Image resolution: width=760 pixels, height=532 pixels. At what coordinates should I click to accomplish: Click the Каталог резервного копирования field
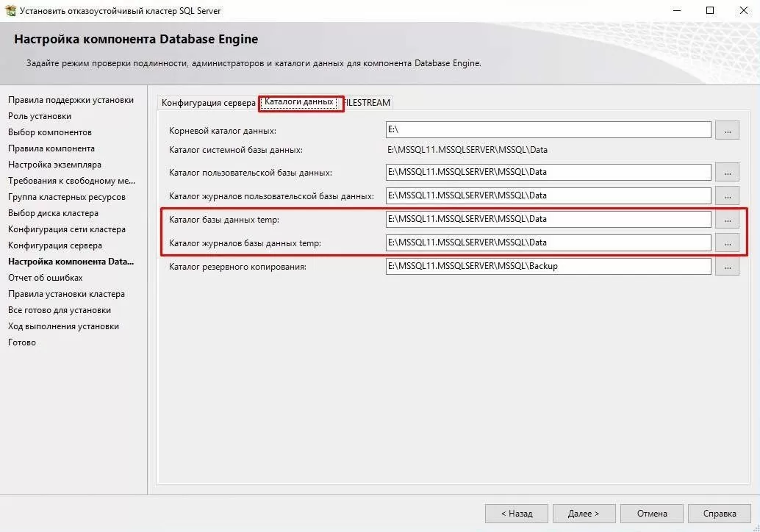(548, 266)
